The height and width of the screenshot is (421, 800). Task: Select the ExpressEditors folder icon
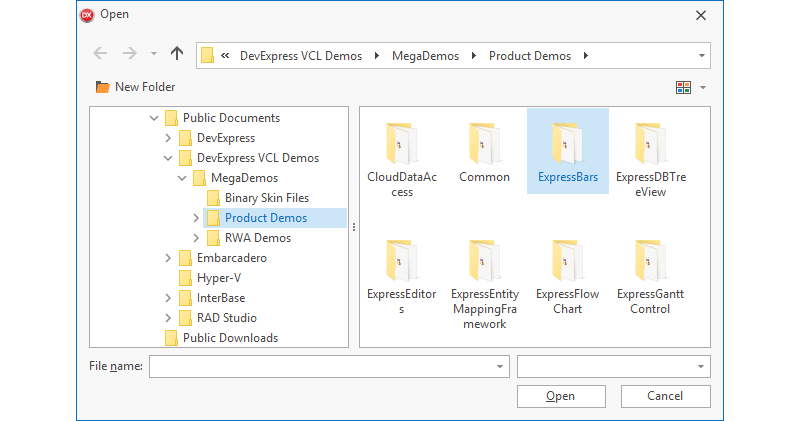[x=400, y=262]
